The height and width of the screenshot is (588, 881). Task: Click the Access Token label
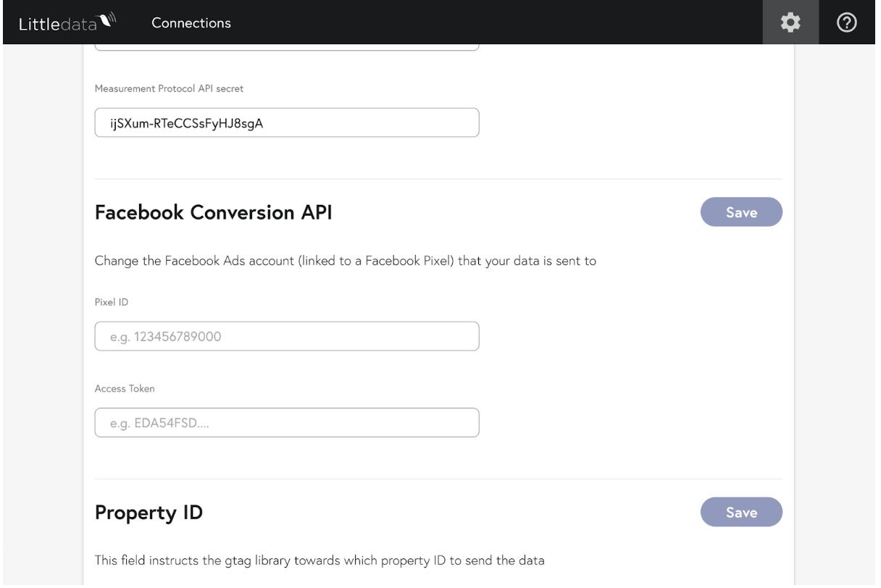point(125,388)
